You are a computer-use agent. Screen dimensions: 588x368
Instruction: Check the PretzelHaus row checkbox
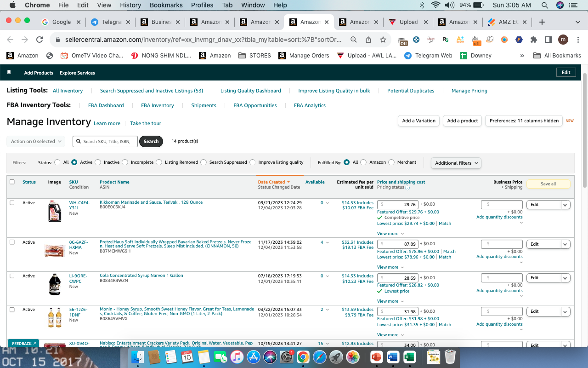point(12,242)
